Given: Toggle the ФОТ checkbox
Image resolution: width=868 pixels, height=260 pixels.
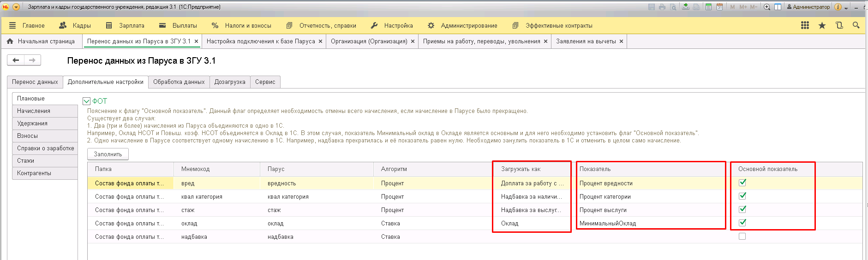Looking at the screenshot, I should point(86,101).
